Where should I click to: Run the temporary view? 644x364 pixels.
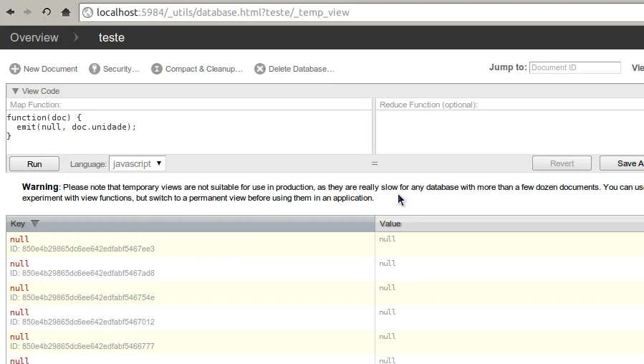[34, 163]
